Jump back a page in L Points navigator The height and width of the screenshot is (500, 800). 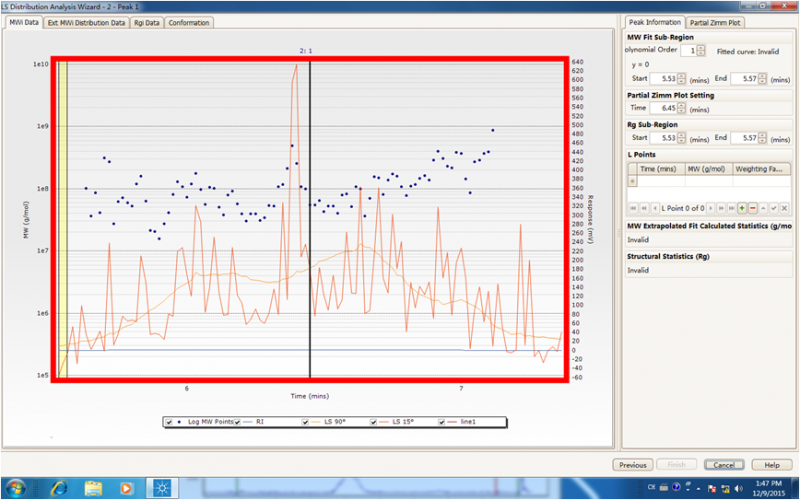tap(644, 208)
